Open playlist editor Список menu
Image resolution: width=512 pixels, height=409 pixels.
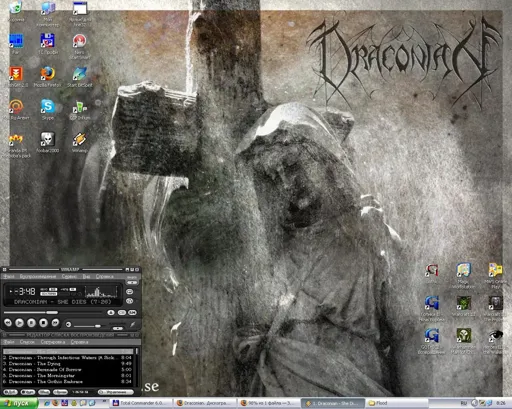pos(27,342)
